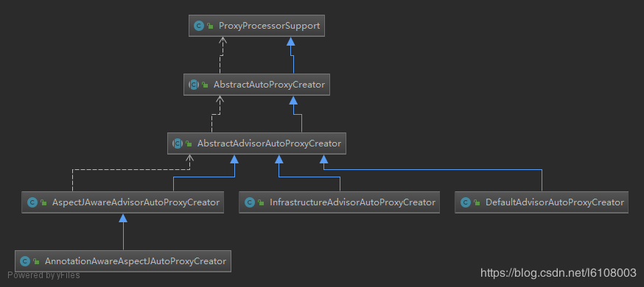Open the blog.csdn.net watermark link
644x287 pixels.
point(559,272)
